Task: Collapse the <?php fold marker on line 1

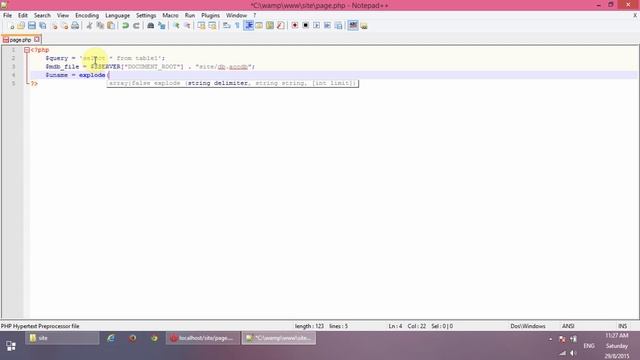Action: point(27,50)
